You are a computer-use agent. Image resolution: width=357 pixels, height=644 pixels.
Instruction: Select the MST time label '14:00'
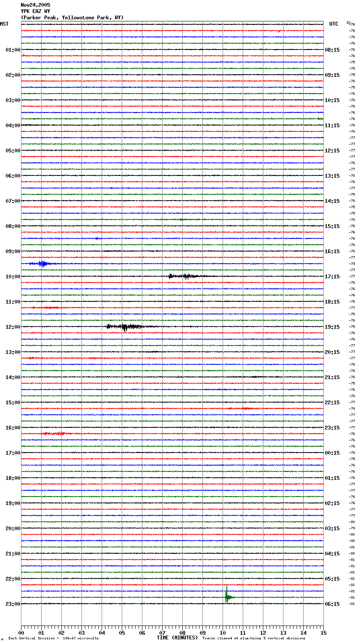pyautogui.click(x=13, y=377)
